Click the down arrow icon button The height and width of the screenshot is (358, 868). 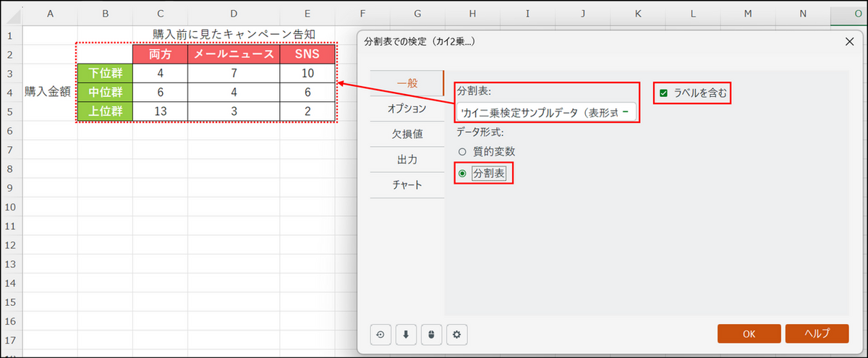406,334
